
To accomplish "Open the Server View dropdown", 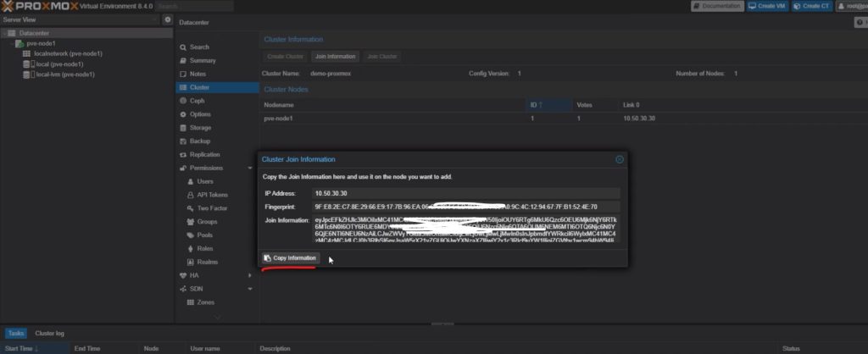I will [81, 19].
